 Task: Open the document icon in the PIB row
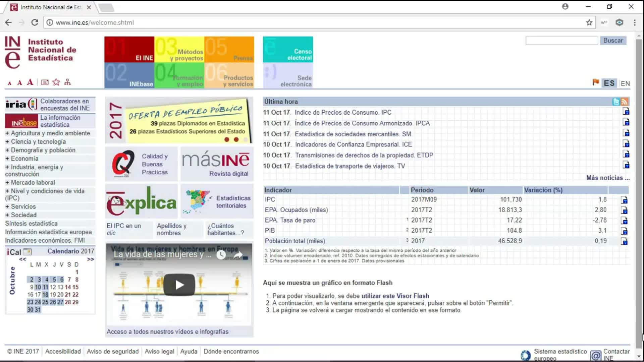pos(624,231)
